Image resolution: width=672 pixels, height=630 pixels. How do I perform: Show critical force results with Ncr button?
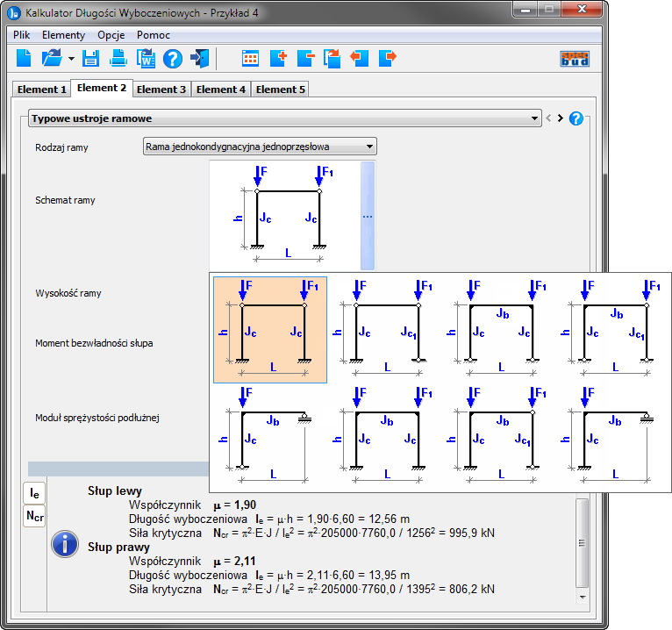(x=34, y=516)
